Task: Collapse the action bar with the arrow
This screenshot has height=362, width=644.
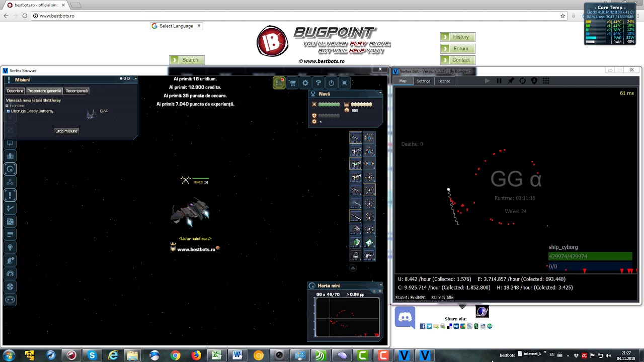Action: pos(353,268)
